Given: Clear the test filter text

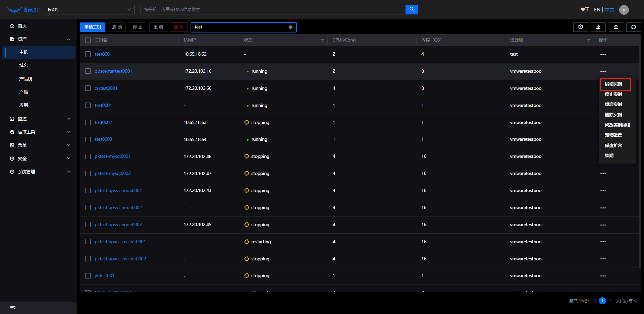Looking at the screenshot, I should click(x=290, y=27).
